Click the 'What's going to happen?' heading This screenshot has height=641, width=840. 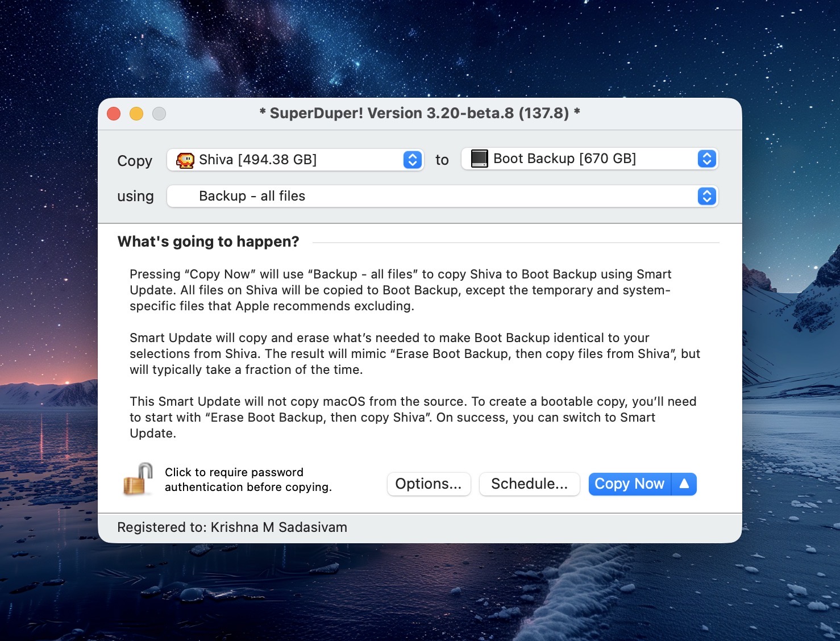208,242
